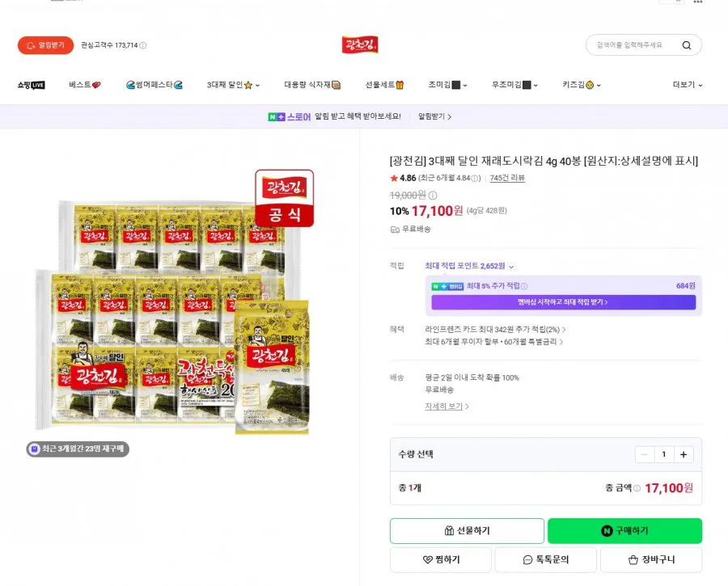Image resolution: width=728 pixels, height=586 pixels.
Task: Click info icon beside 관심고객수
Action: (143, 45)
